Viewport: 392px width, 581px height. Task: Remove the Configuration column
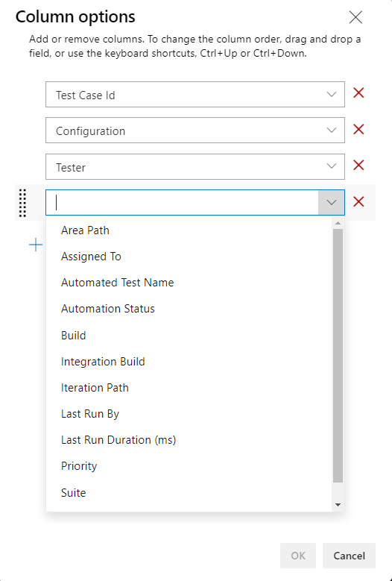click(x=358, y=129)
